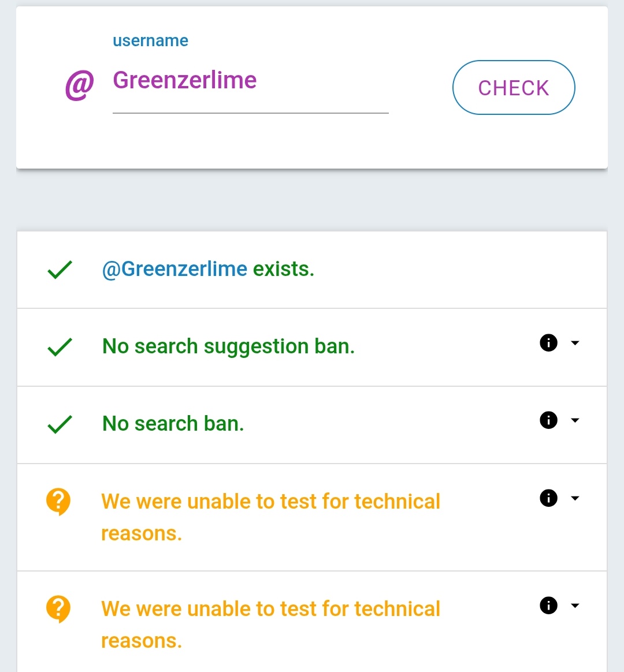Screen dimensions: 624x672
Task: Click the info icon for No search ban
Action: tap(548, 420)
